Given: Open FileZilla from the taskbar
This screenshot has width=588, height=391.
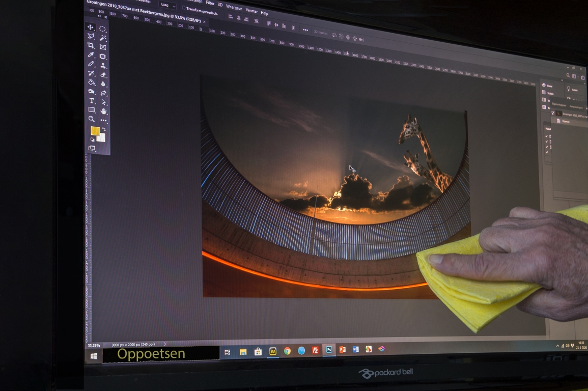Looking at the screenshot, I should (x=315, y=350).
